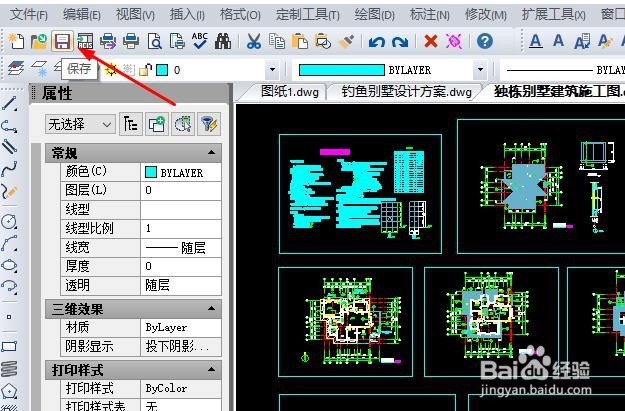Open the 视图(V) menu
Image resolution: width=625 pixels, height=411 pixels.
click(x=135, y=15)
